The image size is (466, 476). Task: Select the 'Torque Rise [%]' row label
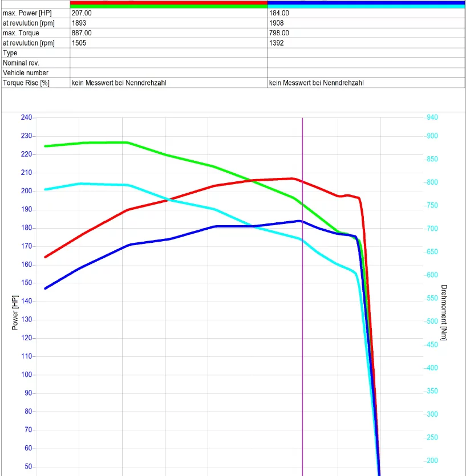(x=26, y=83)
